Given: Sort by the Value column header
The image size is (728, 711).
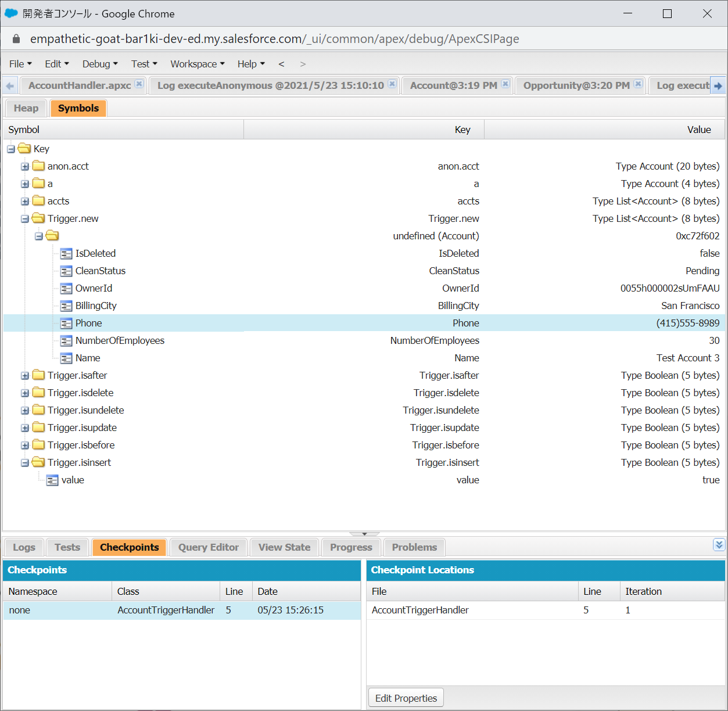Looking at the screenshot, I should pos(604,130).
